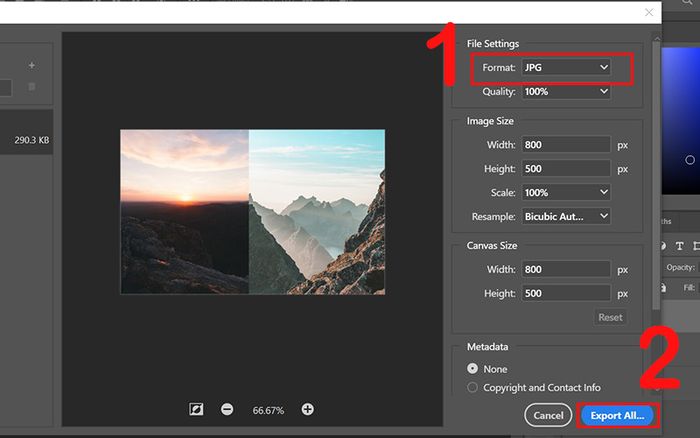The image size is (700, 438).
Task: Click the image preview thumbnail
Action: [253, 212]
